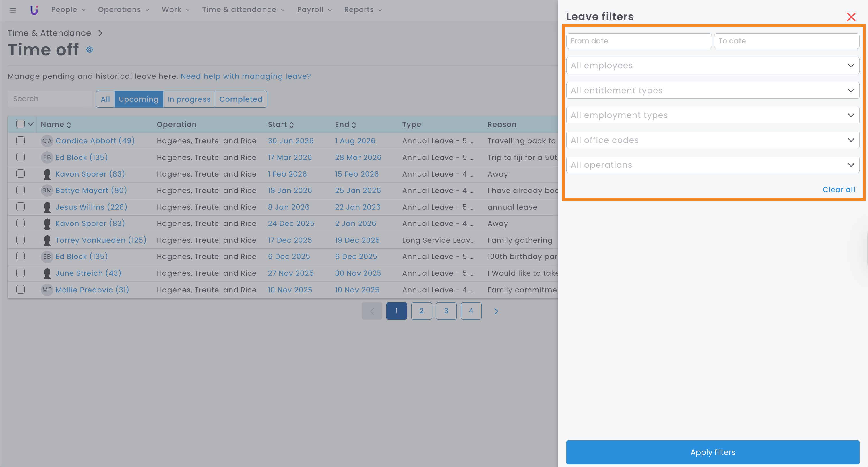868x467 pixels.
Task: Switch to the All tab
Action: tap(105, 99)
